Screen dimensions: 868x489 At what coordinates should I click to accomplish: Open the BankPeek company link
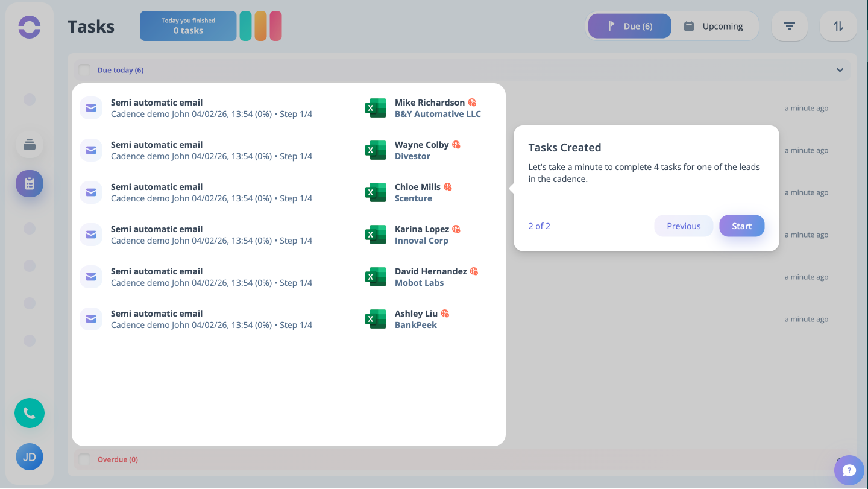[x=415, y=325]
